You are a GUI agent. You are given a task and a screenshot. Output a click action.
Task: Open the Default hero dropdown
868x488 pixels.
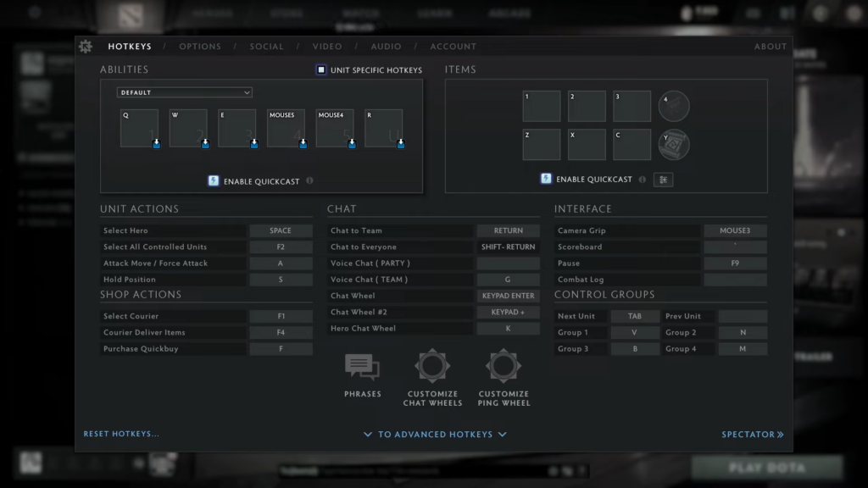[x=184, y=92]
